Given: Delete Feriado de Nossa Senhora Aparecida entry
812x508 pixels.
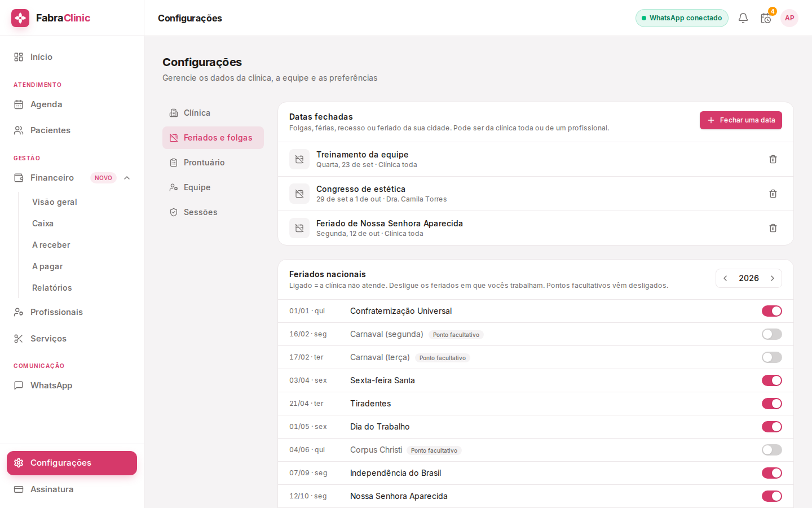Looking at the screenshot, I should tap(773, 228).
